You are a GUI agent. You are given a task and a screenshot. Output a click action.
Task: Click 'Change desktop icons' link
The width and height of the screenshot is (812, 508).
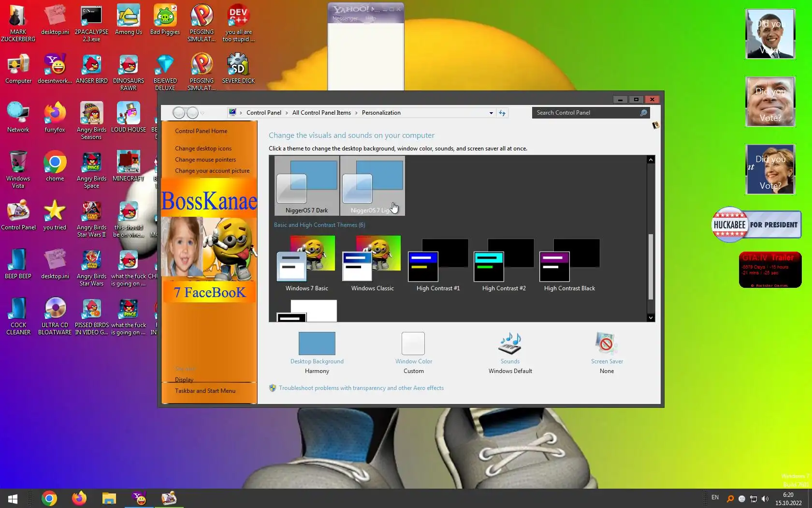(203, 149)
